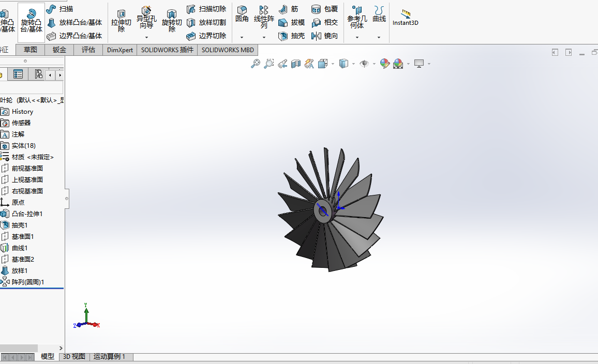Select the 边界凸台/基体 boundary boss tool
Viewport: 598px width, 364px height.
[74, 36]
